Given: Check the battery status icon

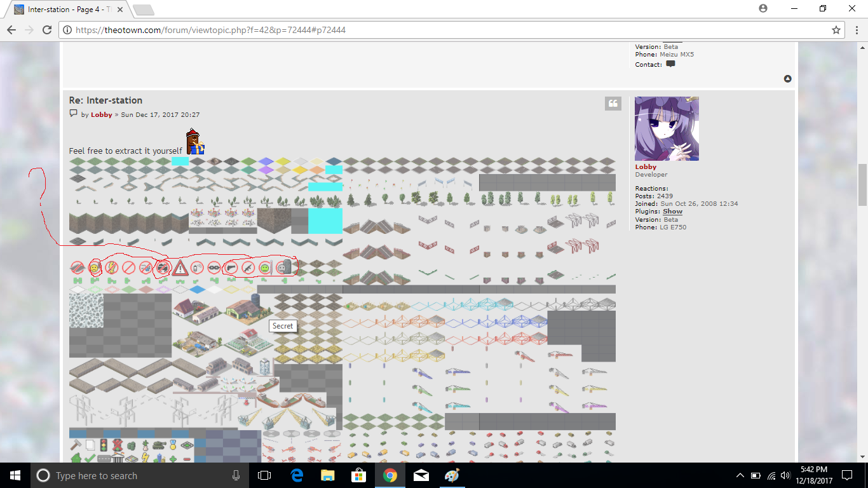Looking at the screenshot, I should (x=756, y=475).
